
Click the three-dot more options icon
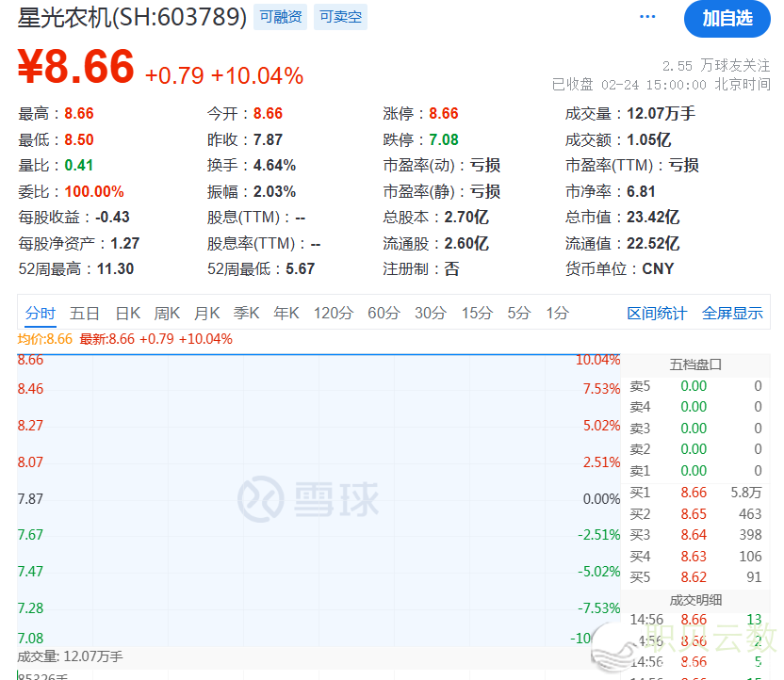click(x=647, y=17)
